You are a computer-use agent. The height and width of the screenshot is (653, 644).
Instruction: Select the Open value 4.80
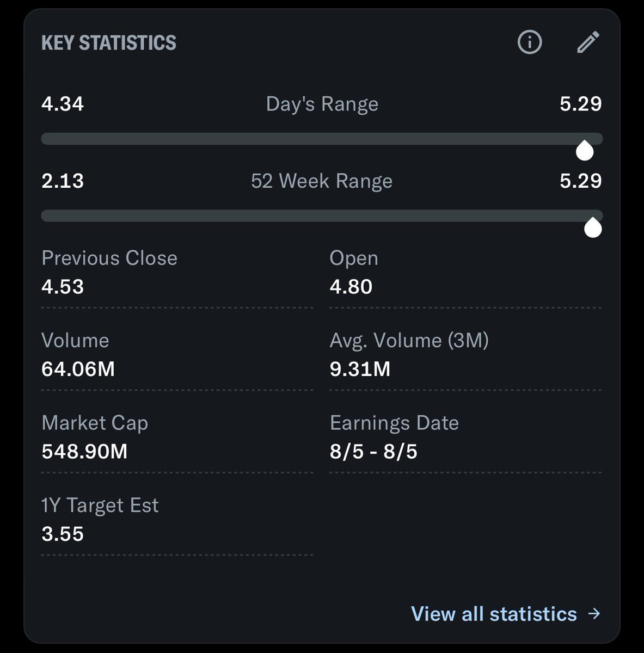pyautogui.click(x=351, y=287)
